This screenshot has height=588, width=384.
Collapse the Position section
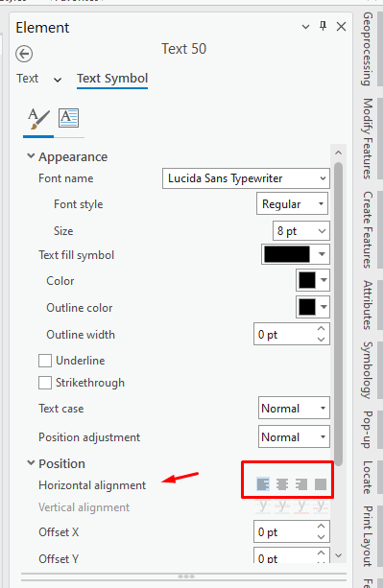[31, 463]
